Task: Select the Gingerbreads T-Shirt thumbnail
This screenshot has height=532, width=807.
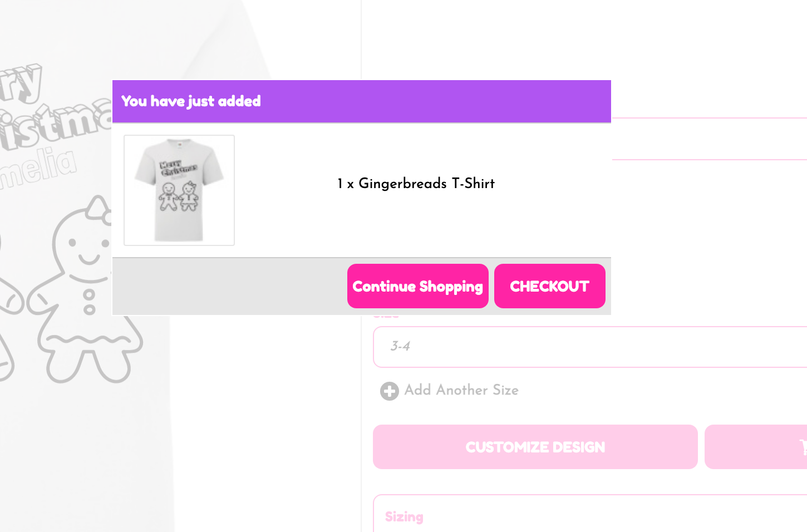Action: tap(179, 189)
